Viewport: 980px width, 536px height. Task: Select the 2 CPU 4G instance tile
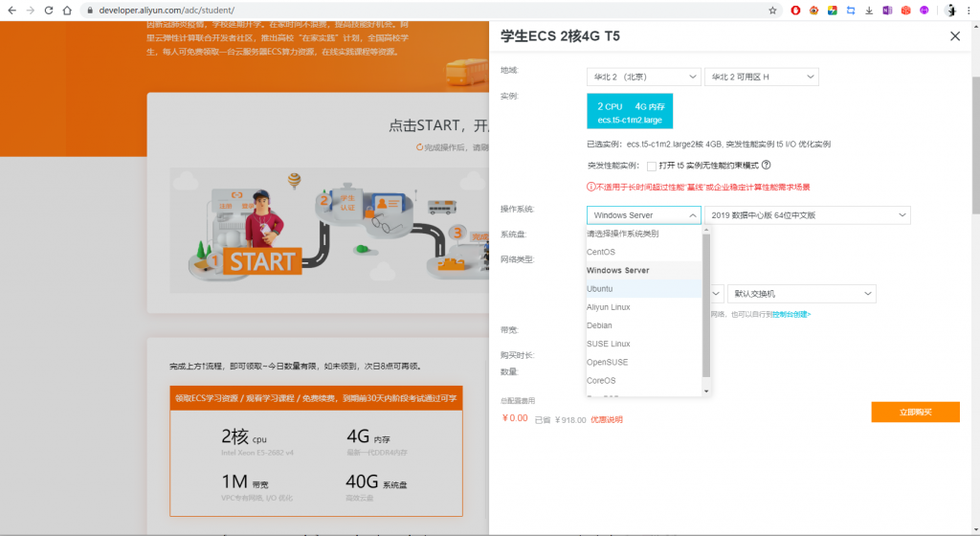click(629, 111)
